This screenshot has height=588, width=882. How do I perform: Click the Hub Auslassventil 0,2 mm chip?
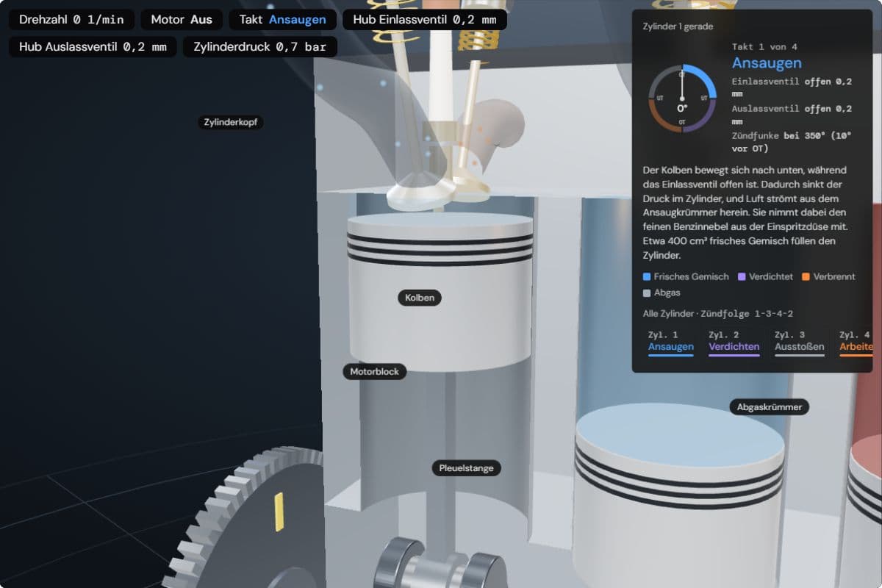[x=93, y=47]
